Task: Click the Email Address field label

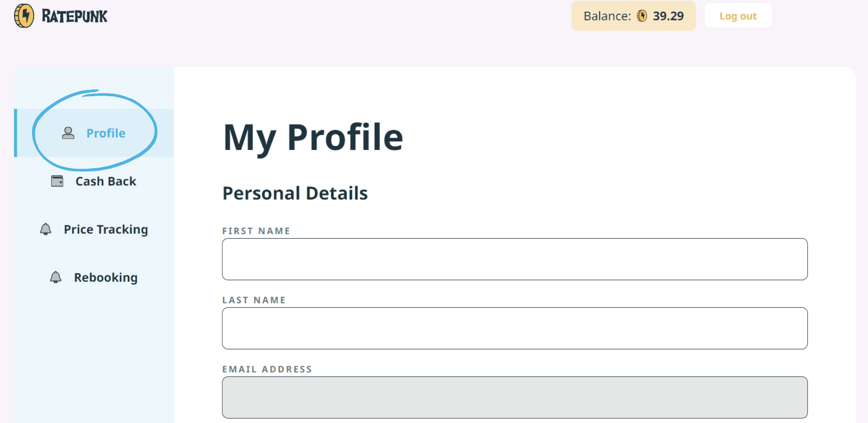Action: 267,369
